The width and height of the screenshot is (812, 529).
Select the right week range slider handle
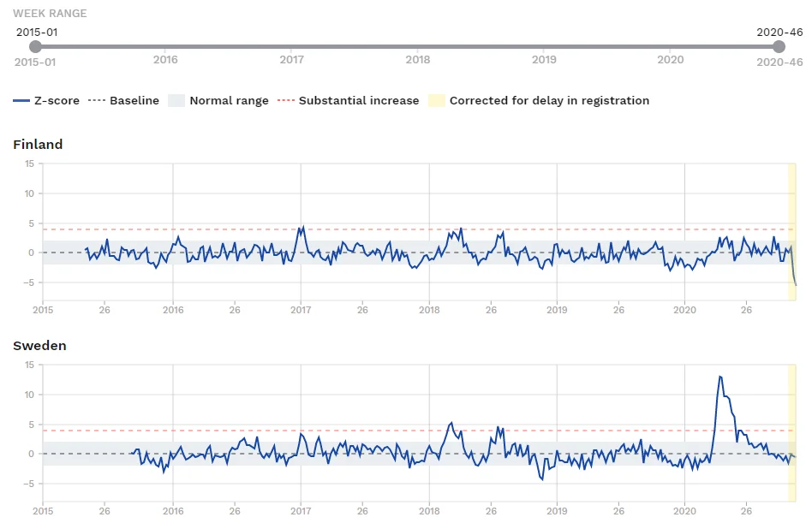click(779, 46)
